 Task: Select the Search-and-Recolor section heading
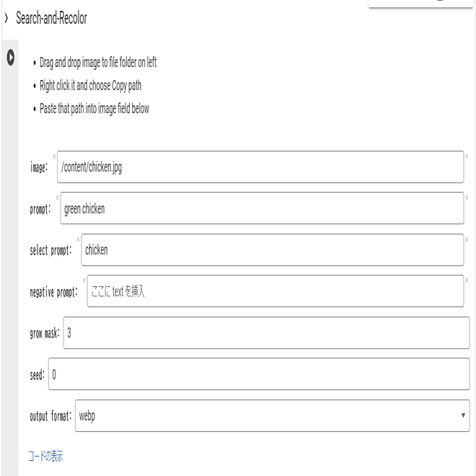click(51, 18)
